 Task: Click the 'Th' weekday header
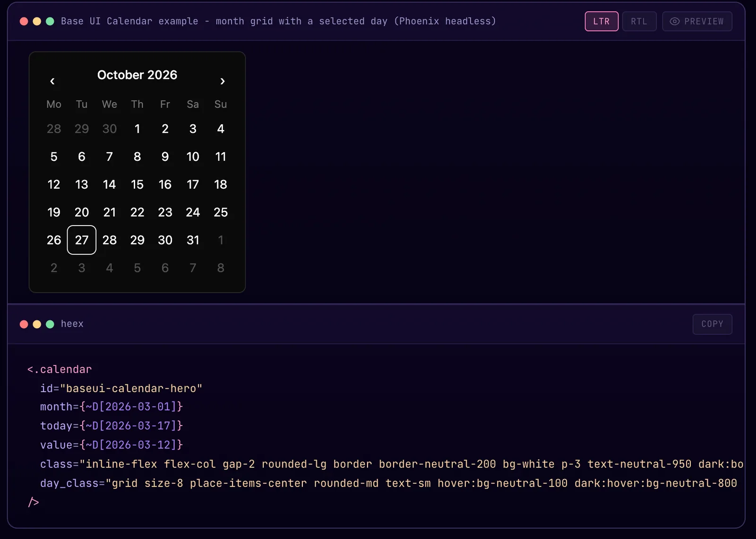pyautogui.click(x=137, y=104)
